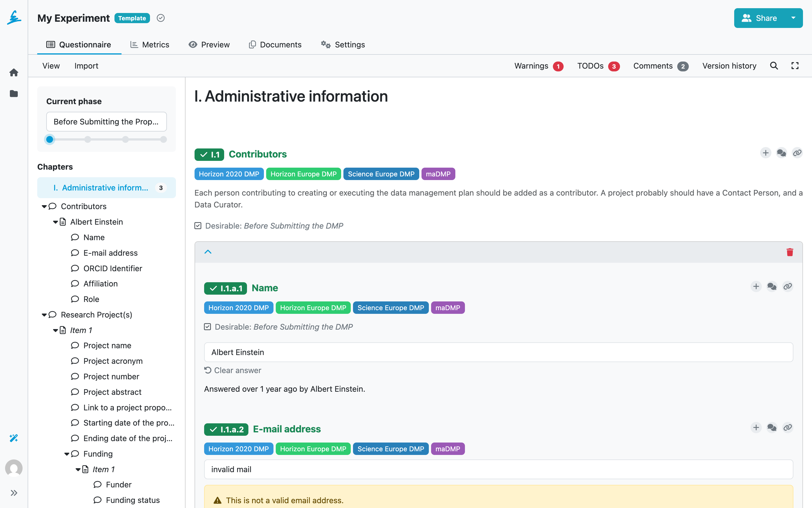The height and width of the screenshot is (508, 812).
Task: Expand the sidebar with double-chevron icon
Action: pyautogui.click(x=14, y=493)
